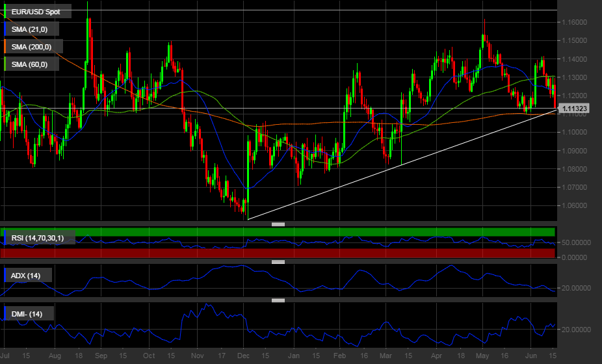Click resize handle above the DMI- panel
This screenshot has height=364, width=602.
click(278, 300)
